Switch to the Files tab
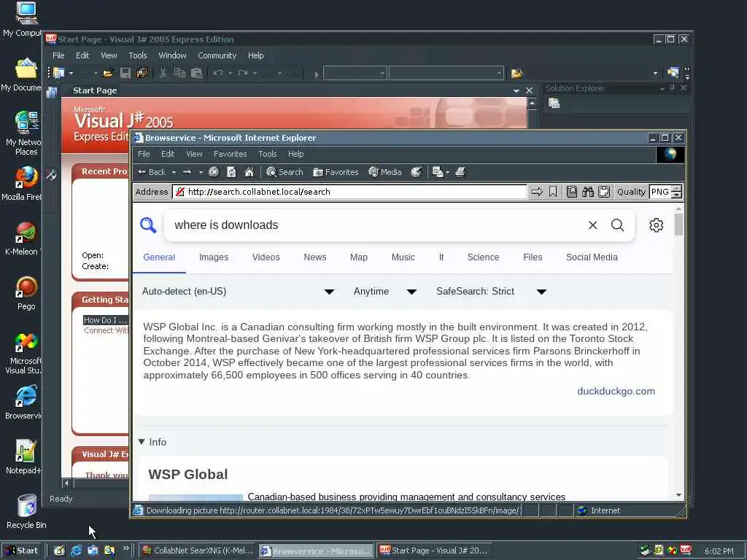 tap(533, 257)
